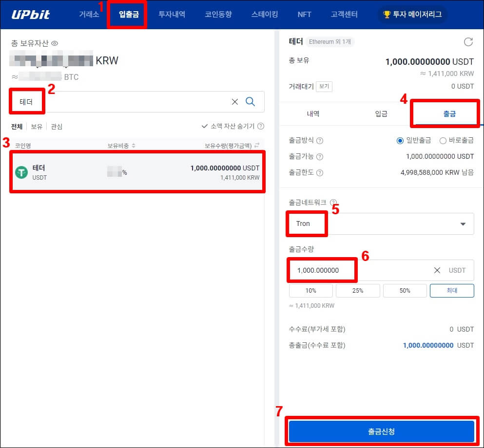Sort by 보유비중 arrows icon

[x=134, y=146]
